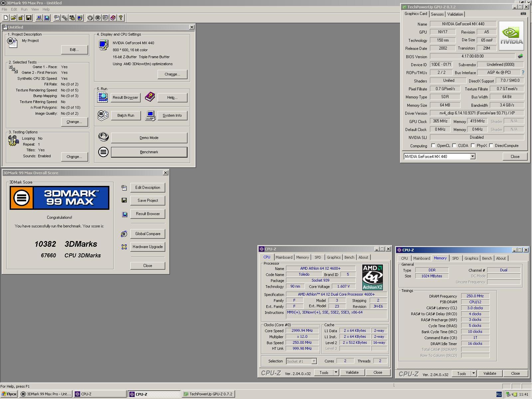Click the BIOS Version field 4.17.00.69.00
532x399 pixels.
click(472, 56)
